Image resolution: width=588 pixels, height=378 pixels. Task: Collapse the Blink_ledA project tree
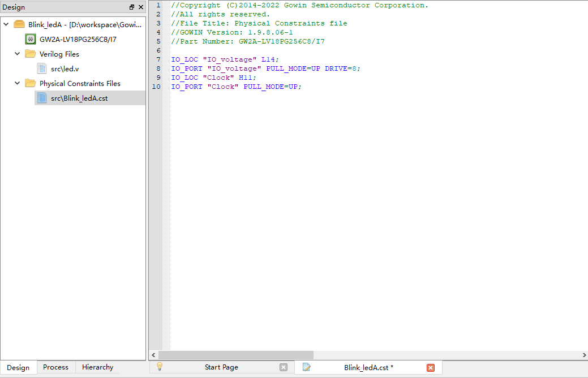pos(6,24)
